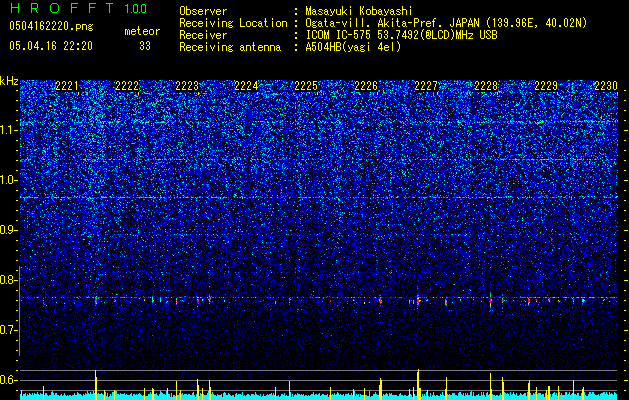Click the 2223 time marker
629x400 pixels.
(187, 86)
